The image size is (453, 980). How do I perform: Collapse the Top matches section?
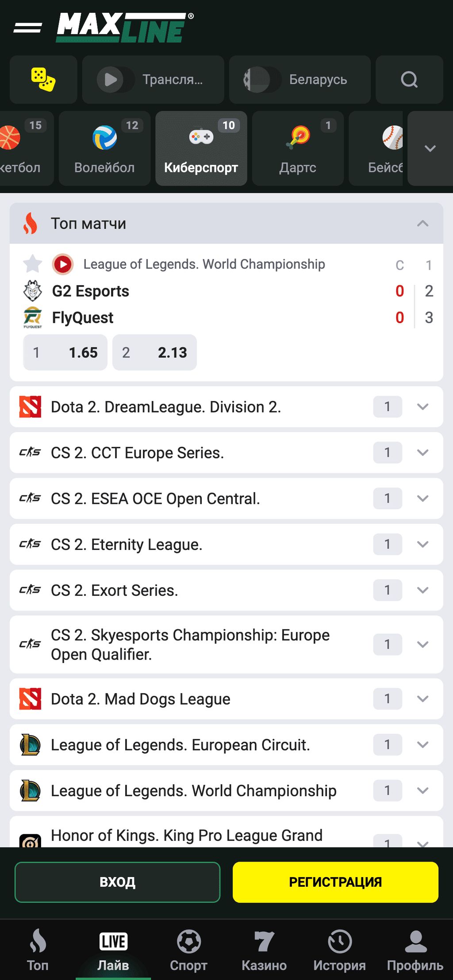click(x=422, y=224)
